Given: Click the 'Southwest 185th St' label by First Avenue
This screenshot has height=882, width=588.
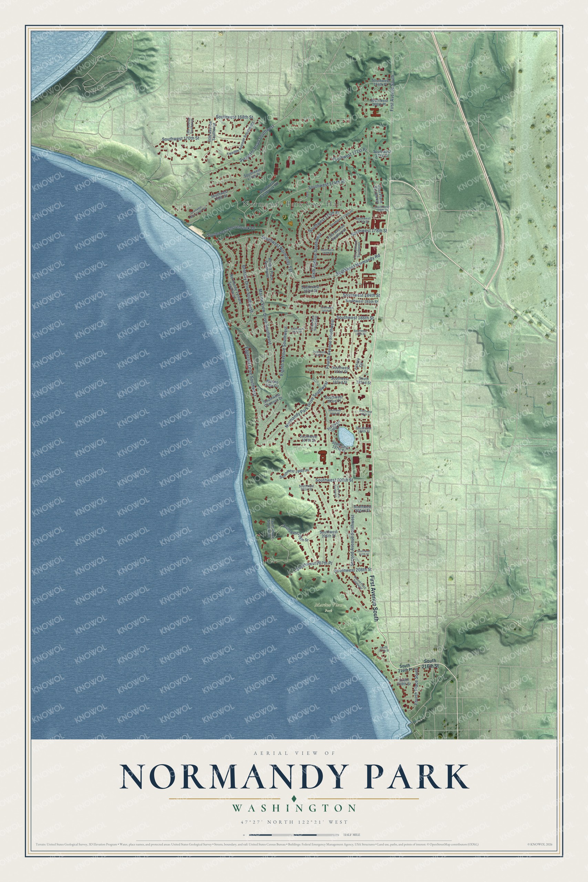Looking at the screenshot, I should tap(362, 301).
